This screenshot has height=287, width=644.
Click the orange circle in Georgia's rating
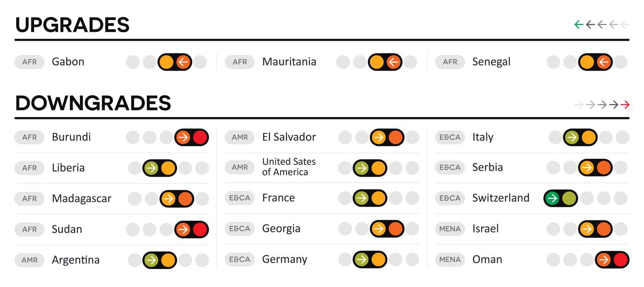coord(396,229)
